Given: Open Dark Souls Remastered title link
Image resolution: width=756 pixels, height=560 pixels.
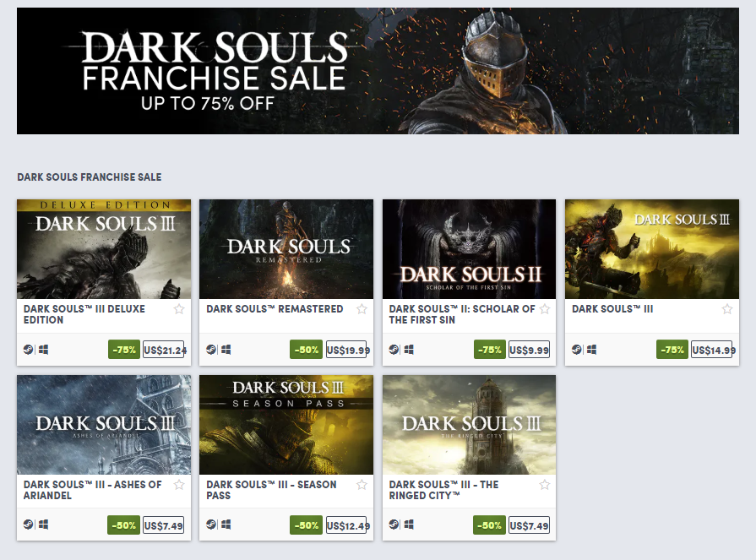Looking at the screenshot, I should point(275,309).
